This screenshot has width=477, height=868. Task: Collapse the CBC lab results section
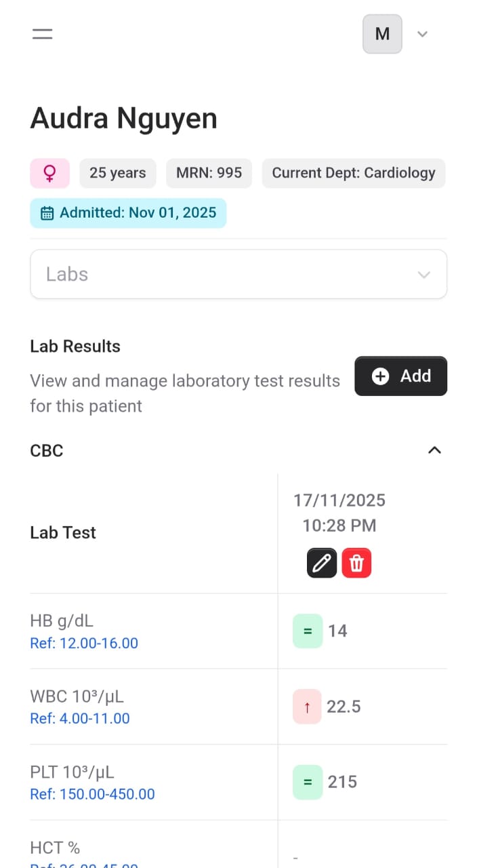(x=434, y=450)
